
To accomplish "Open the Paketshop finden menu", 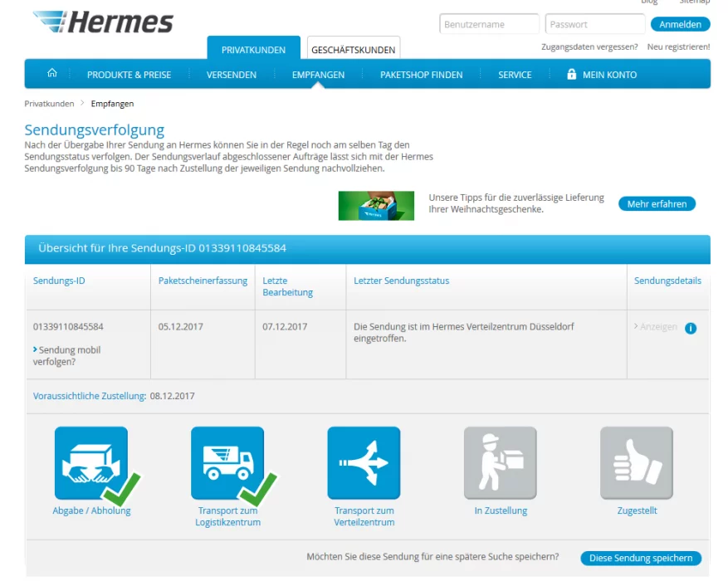I will coord(421,75).
